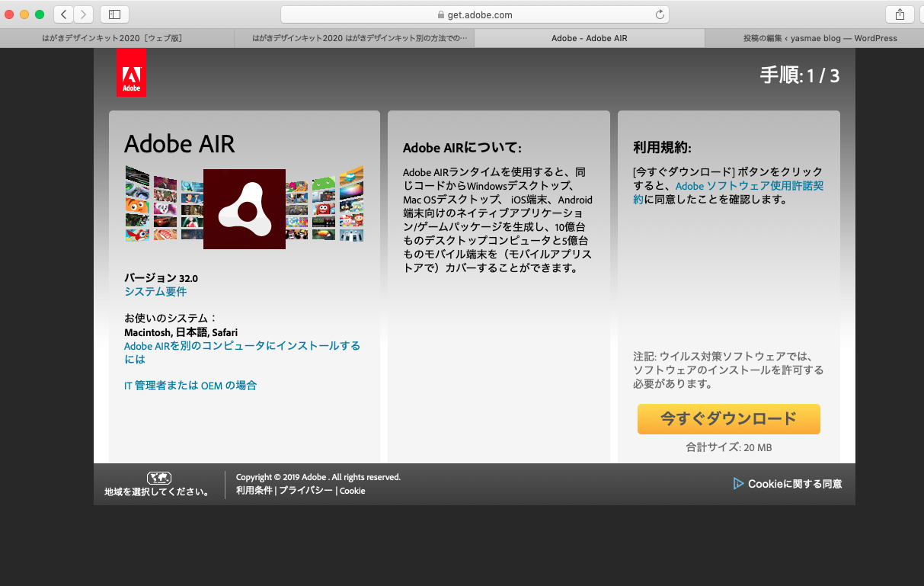Click the Adobe AIR product icon image
Image resolution: width=924 pixels, height=586 pixels.
click(x=245, y=209)
